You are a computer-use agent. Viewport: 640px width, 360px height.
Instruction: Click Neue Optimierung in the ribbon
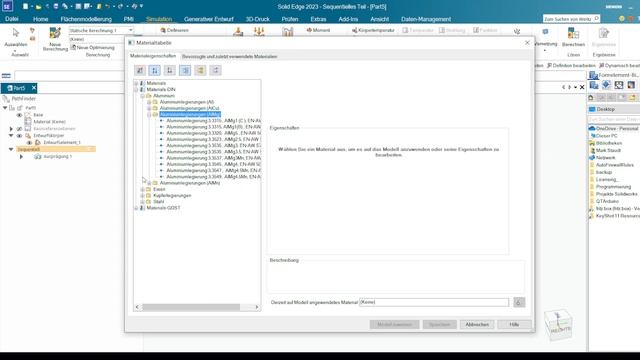(x=93, y=47)
